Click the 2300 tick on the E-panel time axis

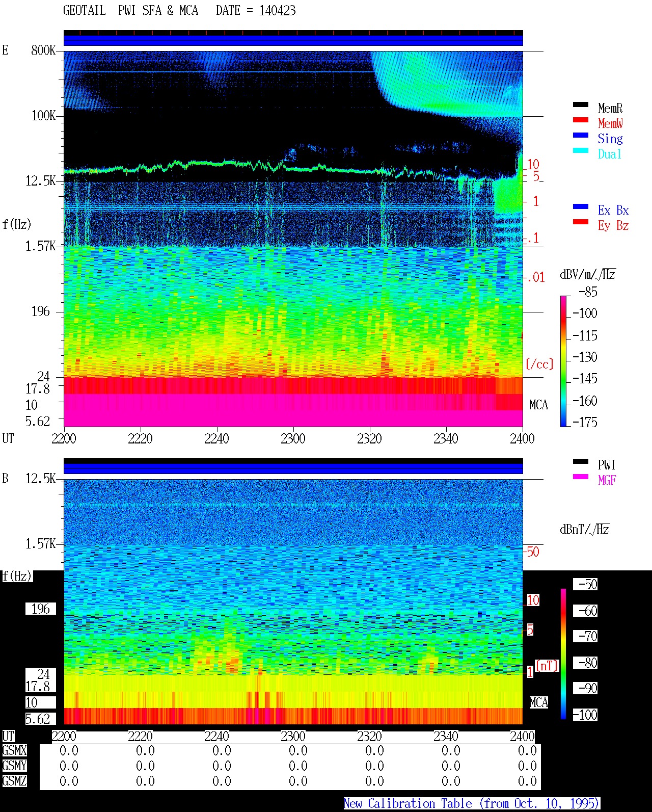(x=293, y=438)
